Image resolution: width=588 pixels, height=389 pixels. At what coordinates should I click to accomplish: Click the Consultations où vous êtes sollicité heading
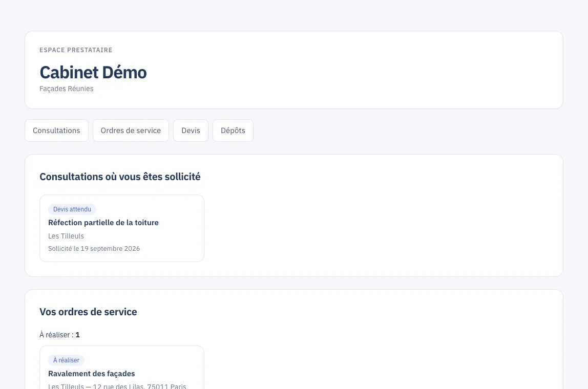pos(120,177)
